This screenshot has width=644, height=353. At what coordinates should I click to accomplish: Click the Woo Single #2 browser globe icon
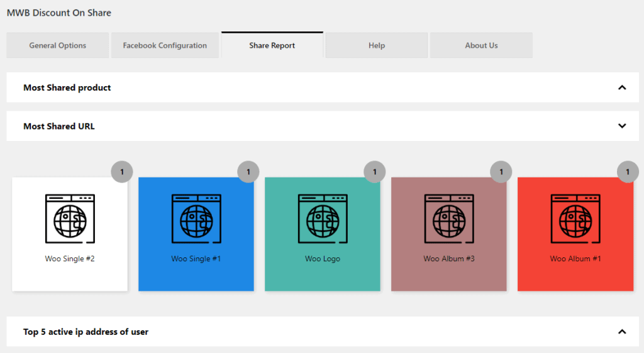point(70,218)
